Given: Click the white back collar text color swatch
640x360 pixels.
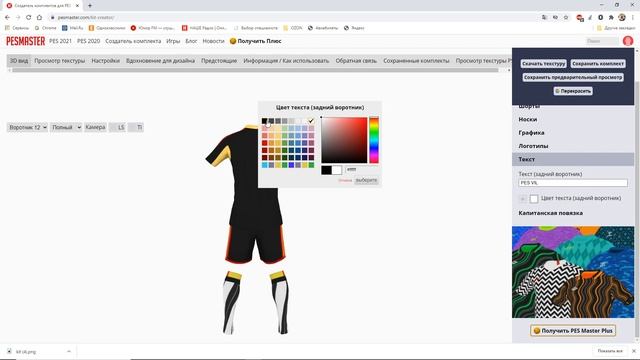Looking at the screenshot, I should [534, 199].
